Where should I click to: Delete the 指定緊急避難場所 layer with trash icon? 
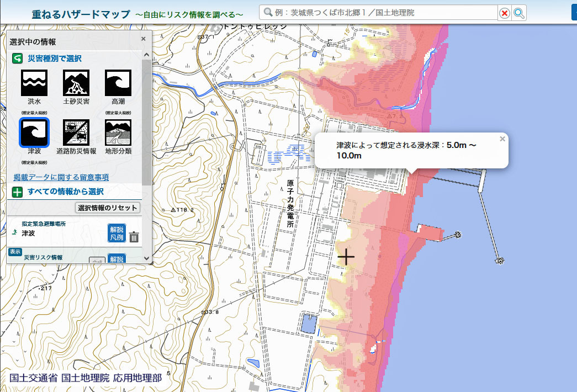click(x=134, y=237)
